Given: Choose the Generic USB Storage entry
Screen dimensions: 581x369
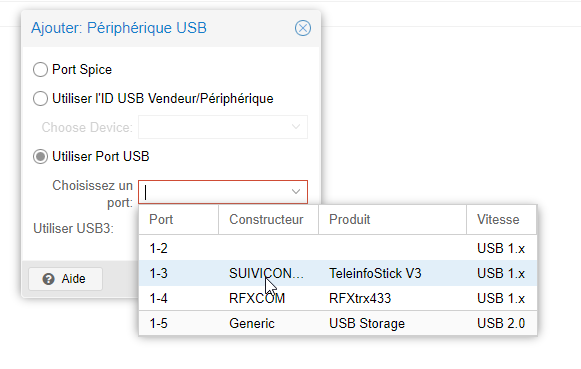Looking at the screenshot, I should [338, 323].
